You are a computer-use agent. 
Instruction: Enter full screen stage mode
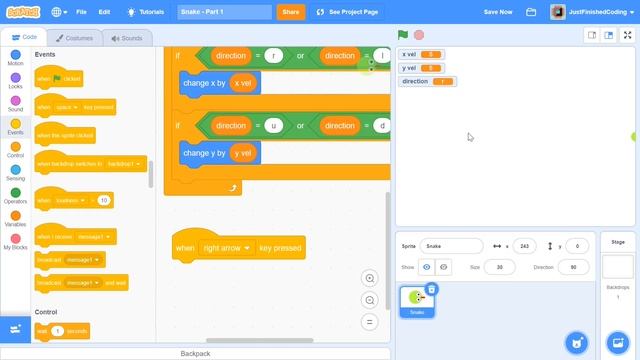(628, 35)
